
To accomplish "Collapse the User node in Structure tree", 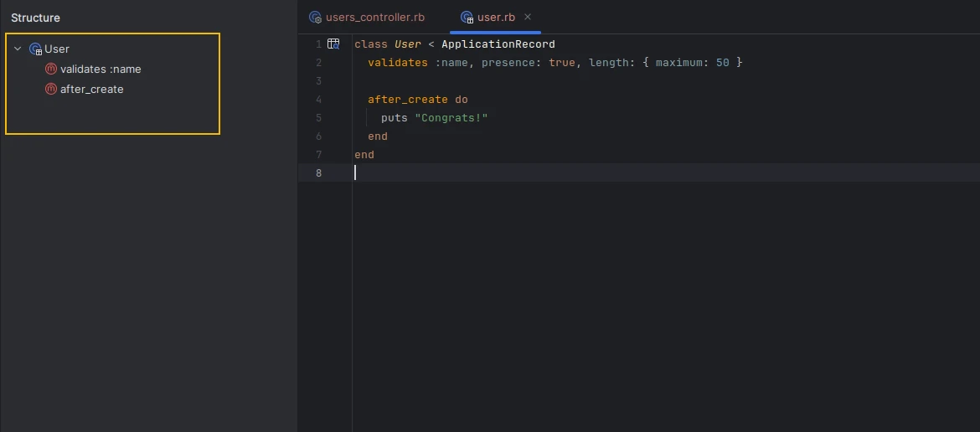I will pos(18,49).
